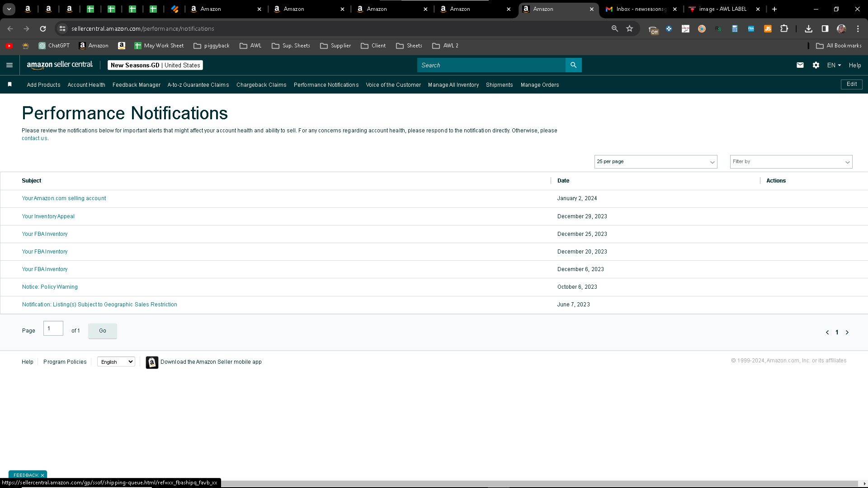The image size is (868, 488).
Task: Click the orange JS extension icon
Action: [768, 28]
